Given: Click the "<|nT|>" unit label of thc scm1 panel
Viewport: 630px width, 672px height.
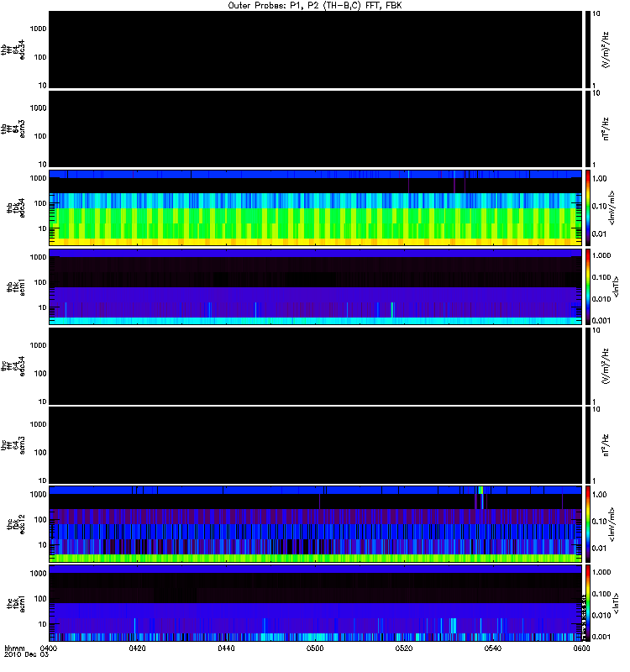Looking at the screenshot, I should pyautogui.click(x=616, y=603).
